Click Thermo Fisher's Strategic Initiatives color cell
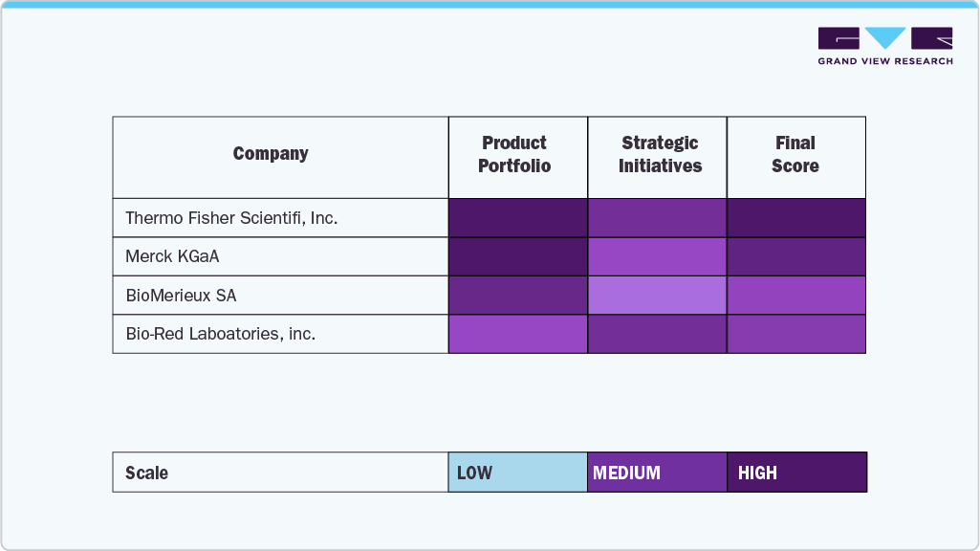This screenshot has height=551, width=980. point(657,218)
